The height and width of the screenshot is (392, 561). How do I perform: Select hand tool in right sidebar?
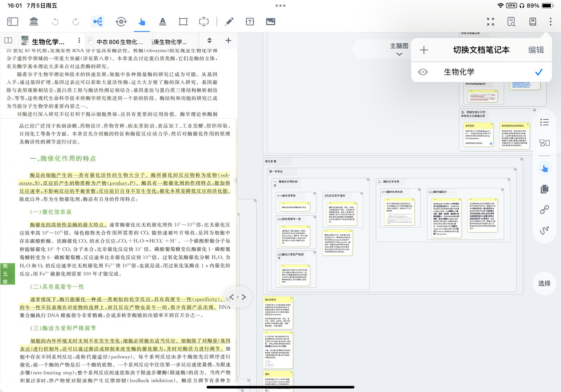545,169
